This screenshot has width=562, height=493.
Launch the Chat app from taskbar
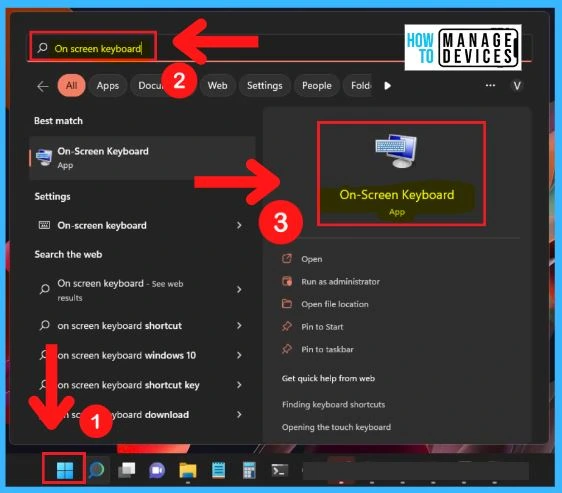point(157,470)
